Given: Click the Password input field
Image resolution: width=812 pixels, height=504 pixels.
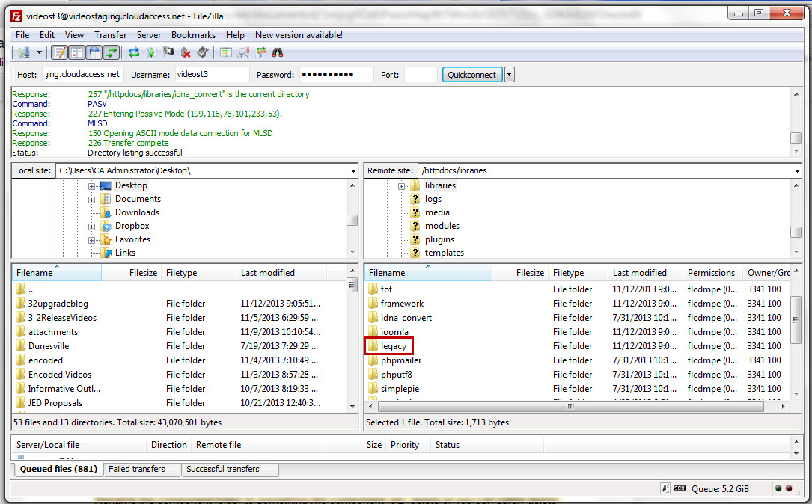Looking at the screenshot, I should pyautogui.click(x=337, y=75).
